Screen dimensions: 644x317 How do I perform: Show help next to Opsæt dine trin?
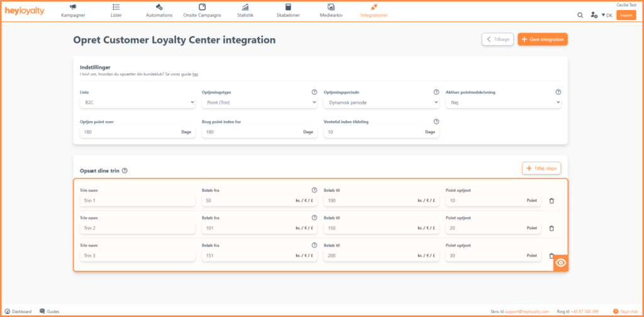(125, 170)
